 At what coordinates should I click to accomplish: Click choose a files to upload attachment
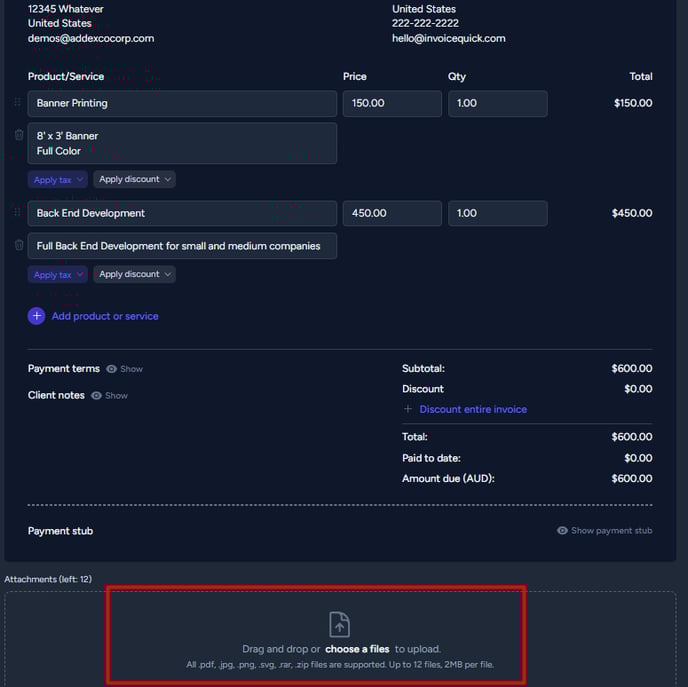point(357,649)
